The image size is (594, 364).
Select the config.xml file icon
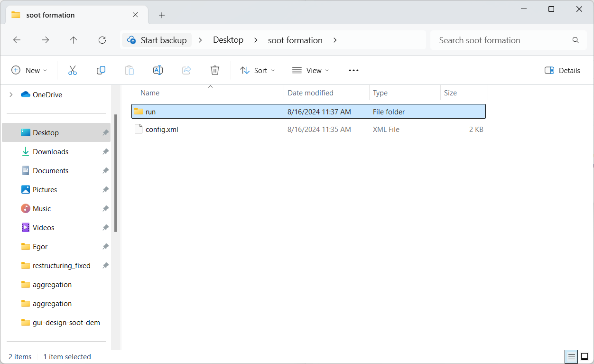(139, 129)
